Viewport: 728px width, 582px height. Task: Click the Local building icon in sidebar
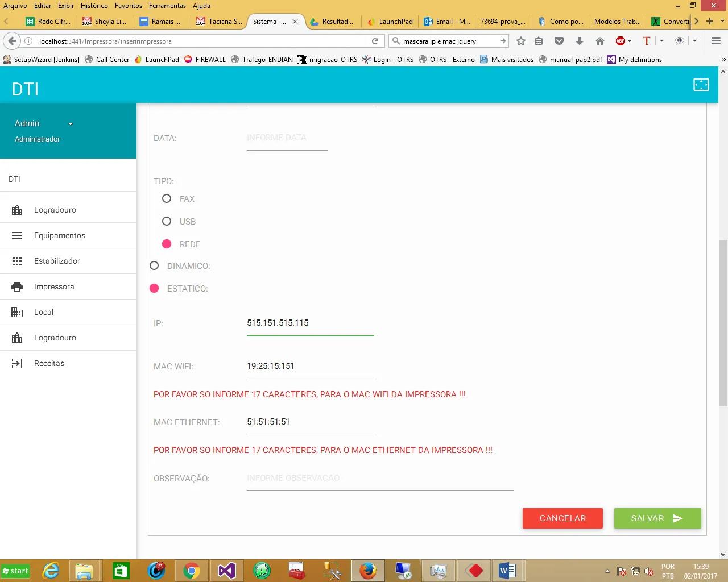17,312
